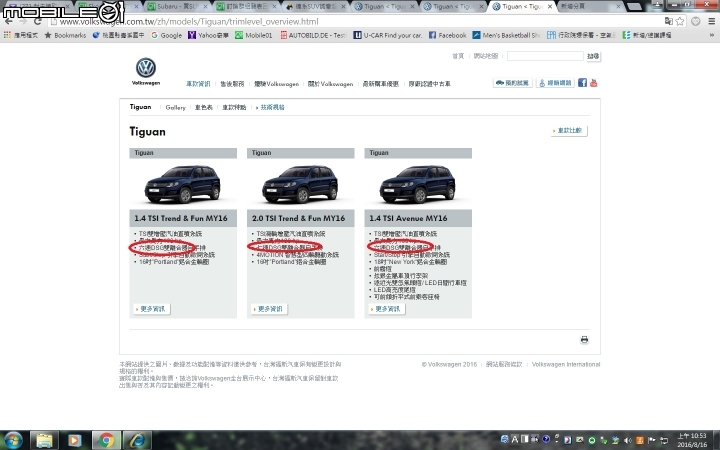Select the 車款特點 sub-tab

[x=234, y=107]
